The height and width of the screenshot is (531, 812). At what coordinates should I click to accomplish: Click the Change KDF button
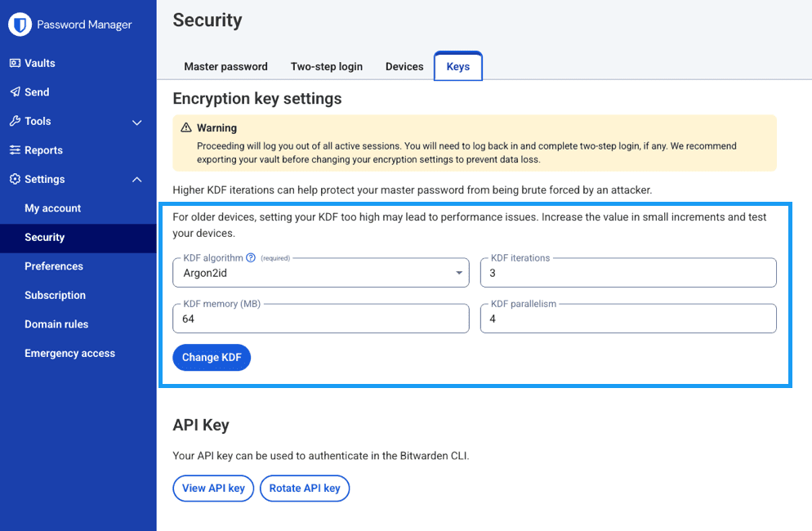pos(212,358)
